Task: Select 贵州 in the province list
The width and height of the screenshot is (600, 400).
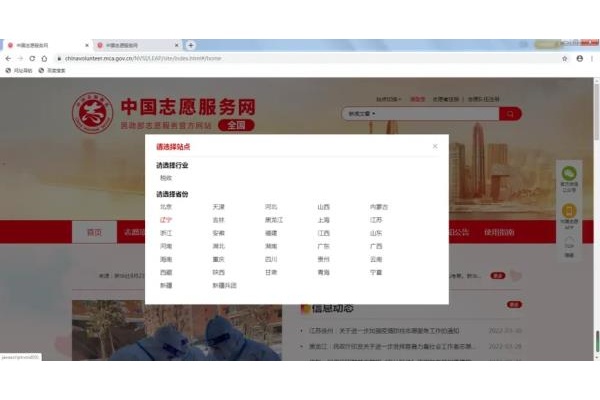Action: click(323, 259)
